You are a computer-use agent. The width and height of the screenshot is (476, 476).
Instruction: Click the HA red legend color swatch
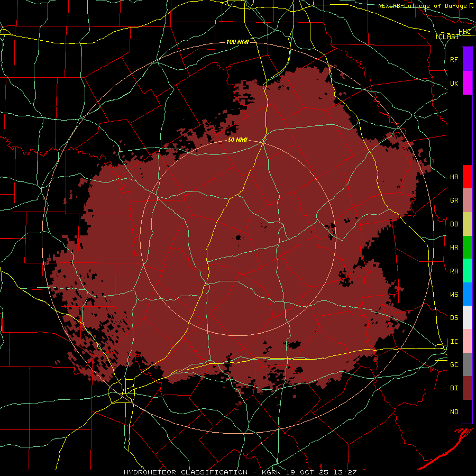(467, 177)
